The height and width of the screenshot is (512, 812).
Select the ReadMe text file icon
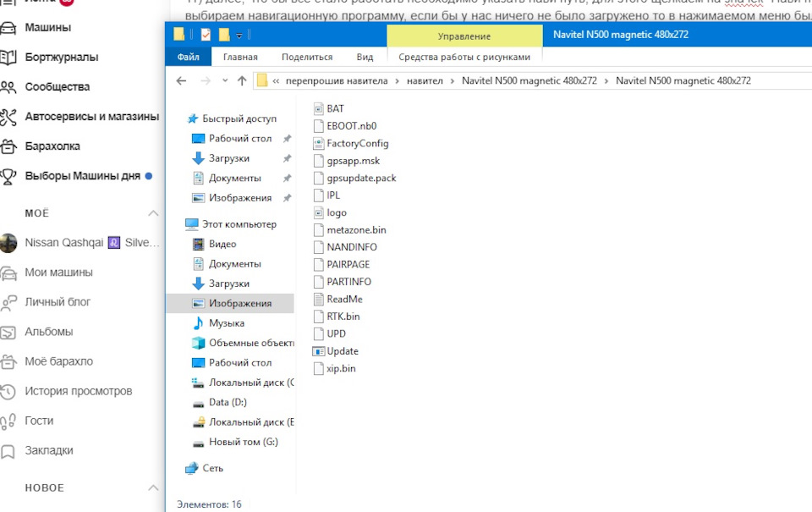click(319, 299)
